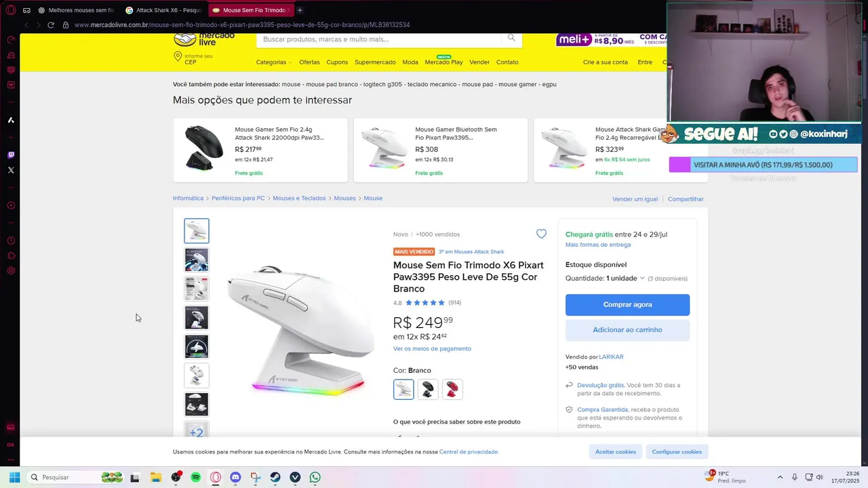Viewport: 868px width, 488px height.
Task: Open the Ofertas menu item
Action: (309, 62)
